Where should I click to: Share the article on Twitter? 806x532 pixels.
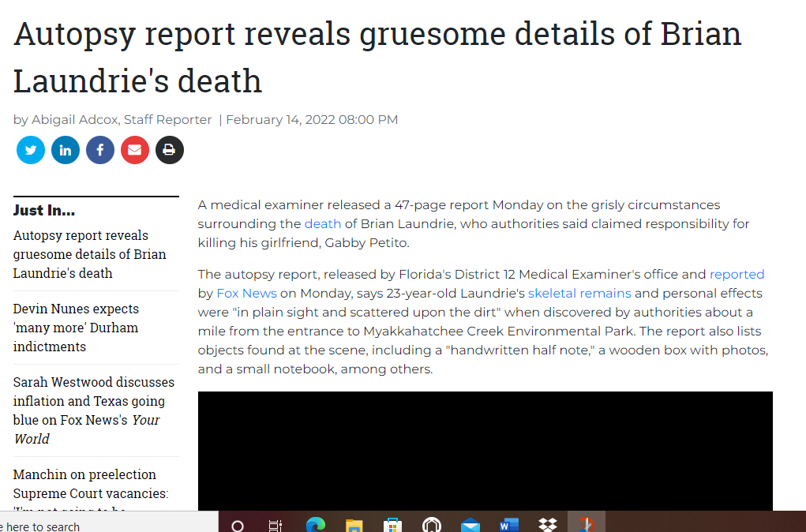[x=30, y=150]
